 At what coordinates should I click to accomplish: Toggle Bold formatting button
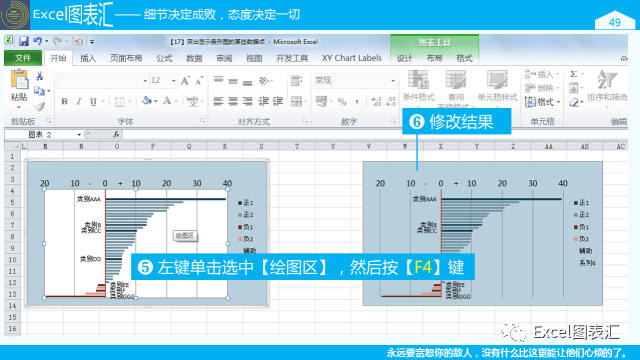point(64,101)
